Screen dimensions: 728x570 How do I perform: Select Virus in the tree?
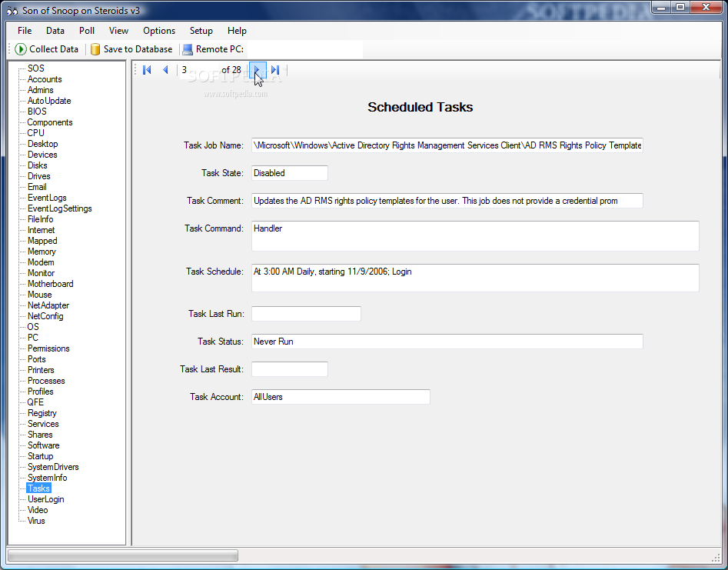pos(36,521)
